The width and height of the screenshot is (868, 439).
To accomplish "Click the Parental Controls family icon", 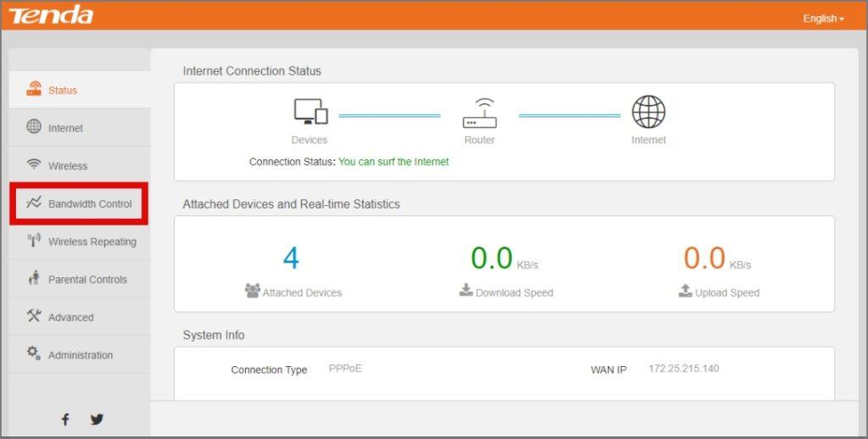I will [x=34, y=277].
